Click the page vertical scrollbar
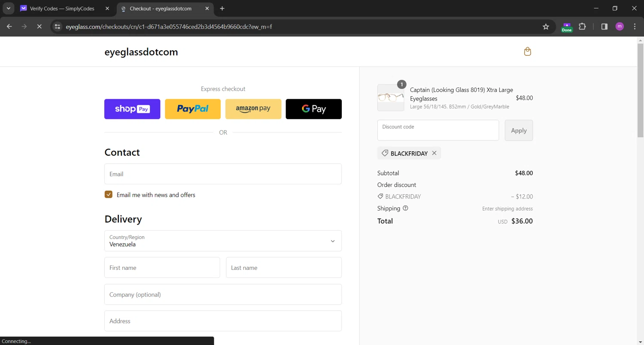The height and width of the screenshot is (345, 644). (x=640, y=90)
